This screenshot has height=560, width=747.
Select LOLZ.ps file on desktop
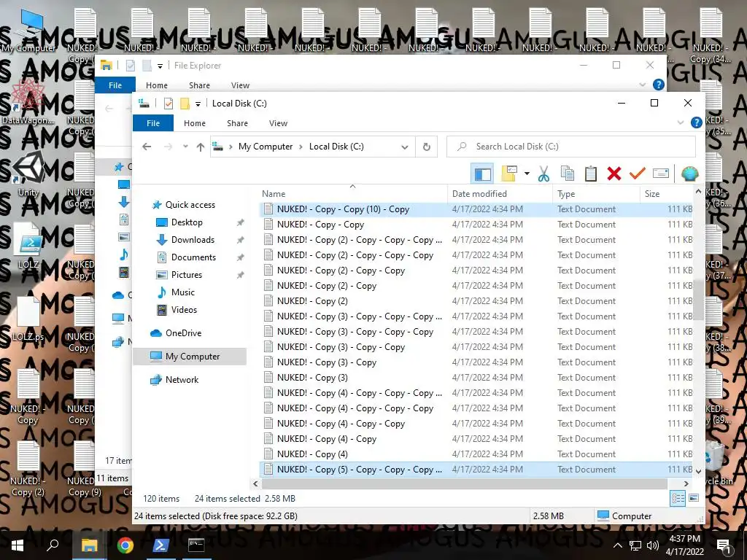(28, 319)
